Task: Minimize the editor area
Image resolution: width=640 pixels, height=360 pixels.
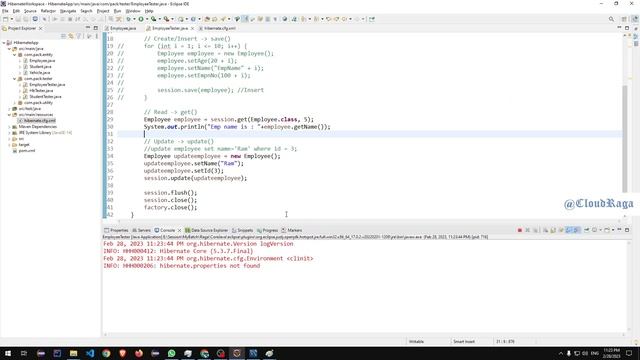Action: tap(619, 28)
